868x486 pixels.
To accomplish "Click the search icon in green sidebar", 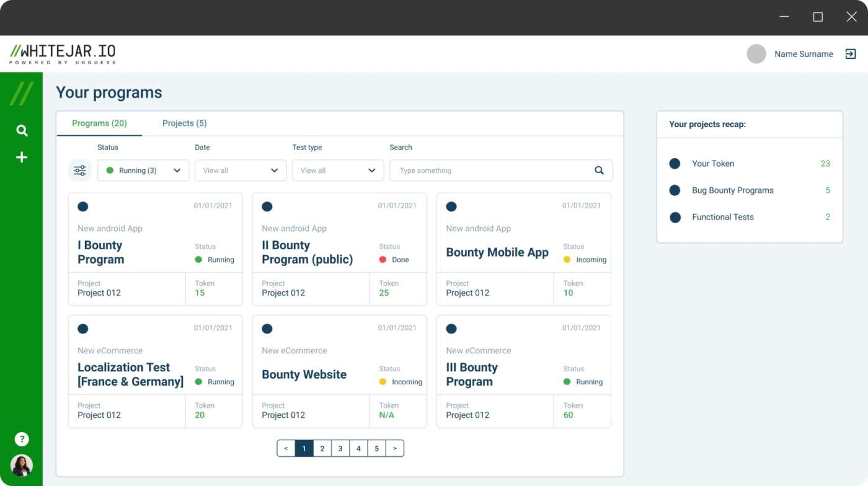I will [x=22, y=130].
